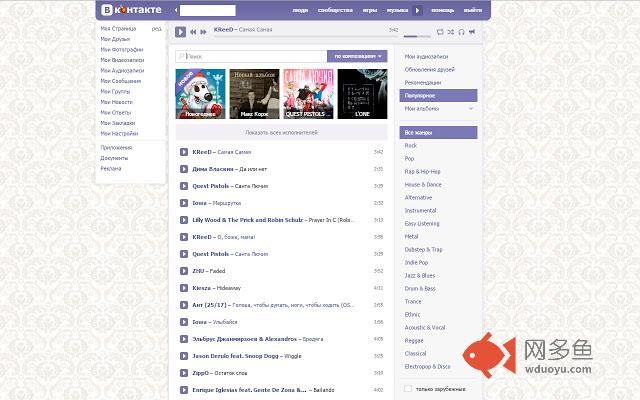Click 'Показать всех исполнителей' link
Image resolution: width=640 pixels, height=400 pixels.
pyautogui.click(x=281, y=132)
